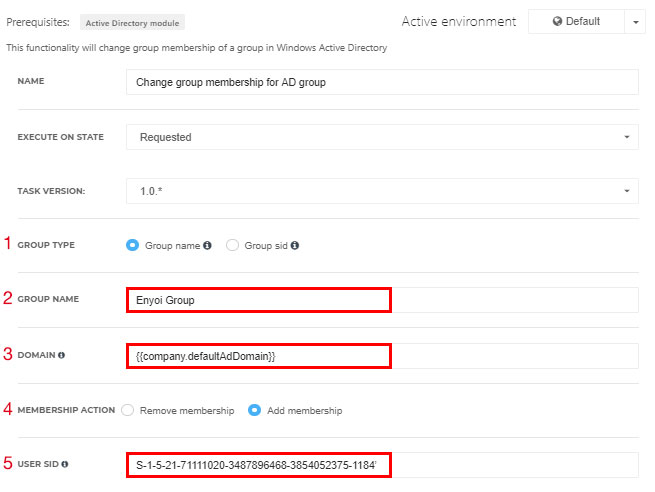Click the TASK VERSION label

(51, 191)
